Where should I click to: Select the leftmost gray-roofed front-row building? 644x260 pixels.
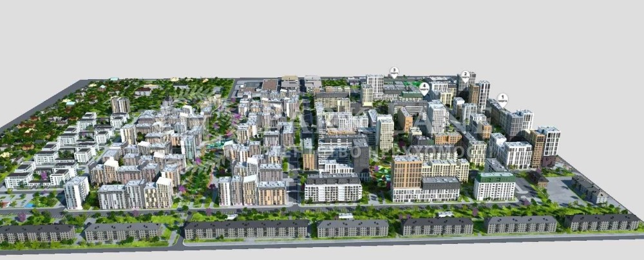(x=37, y=232)
